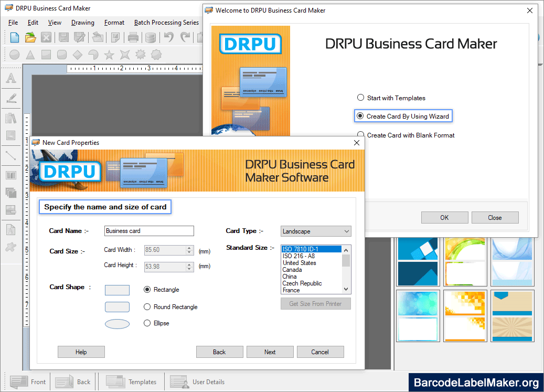This screenshot has height=392, width=544.
Task: Click Next in New Card Properties
Action: pos(270,352)
